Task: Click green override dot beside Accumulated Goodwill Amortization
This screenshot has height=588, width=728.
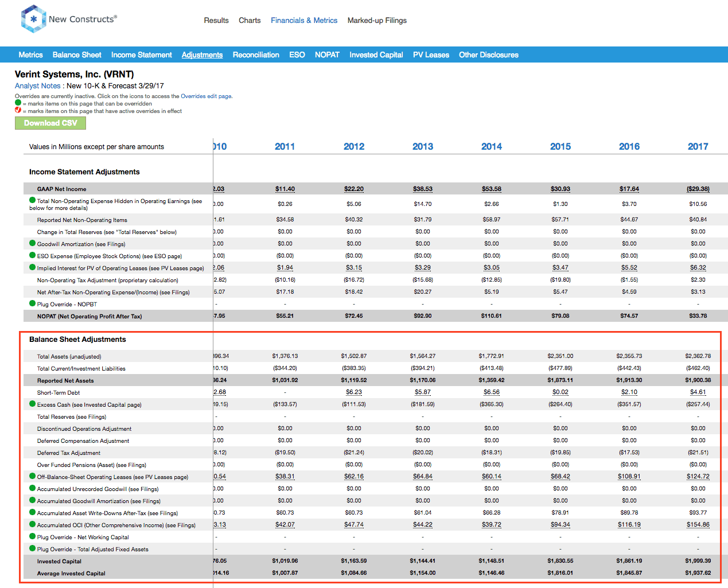Action: 33,500
